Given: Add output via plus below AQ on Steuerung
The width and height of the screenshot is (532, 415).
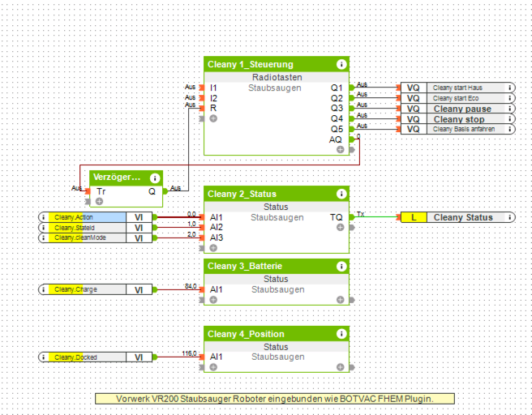Looking at the screenshot, I should [x=341, y=149].
